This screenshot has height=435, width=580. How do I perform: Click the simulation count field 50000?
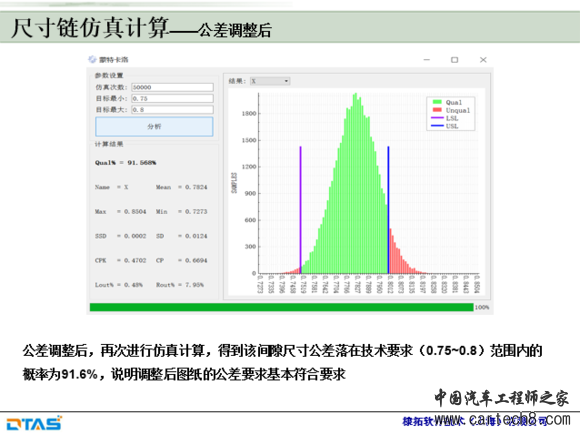coord(172,87)
